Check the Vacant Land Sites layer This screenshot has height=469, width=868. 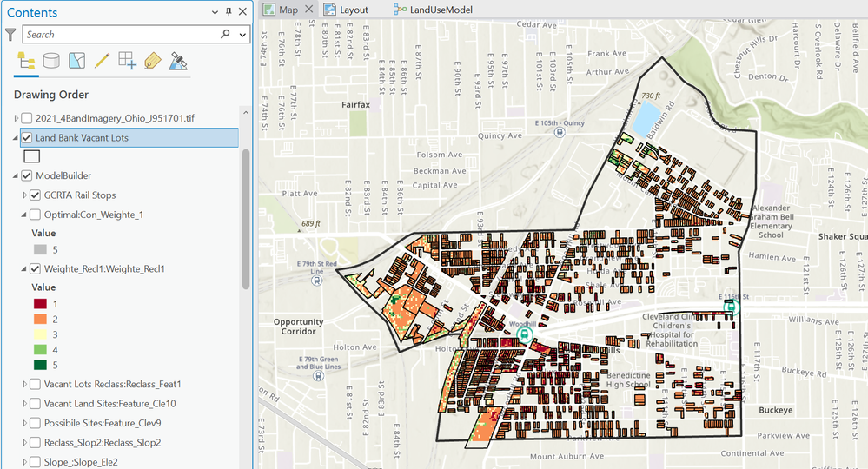click(x=36, y=404)
